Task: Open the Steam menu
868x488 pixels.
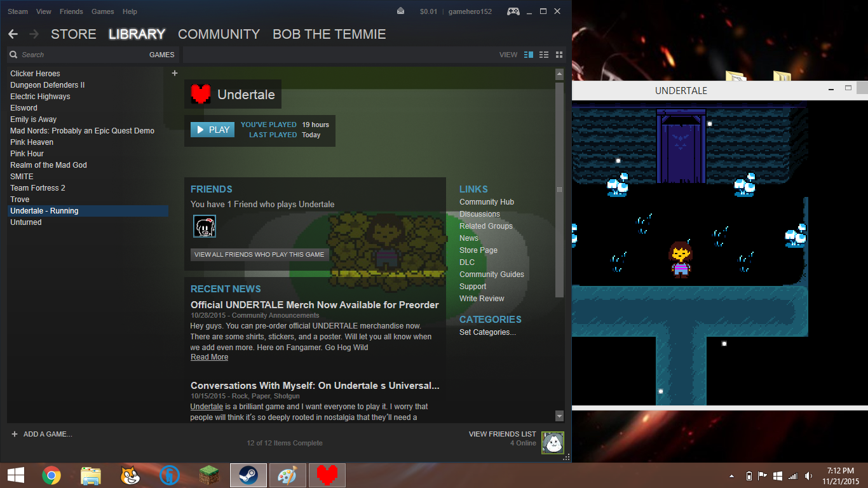Action: coord(18,11)
